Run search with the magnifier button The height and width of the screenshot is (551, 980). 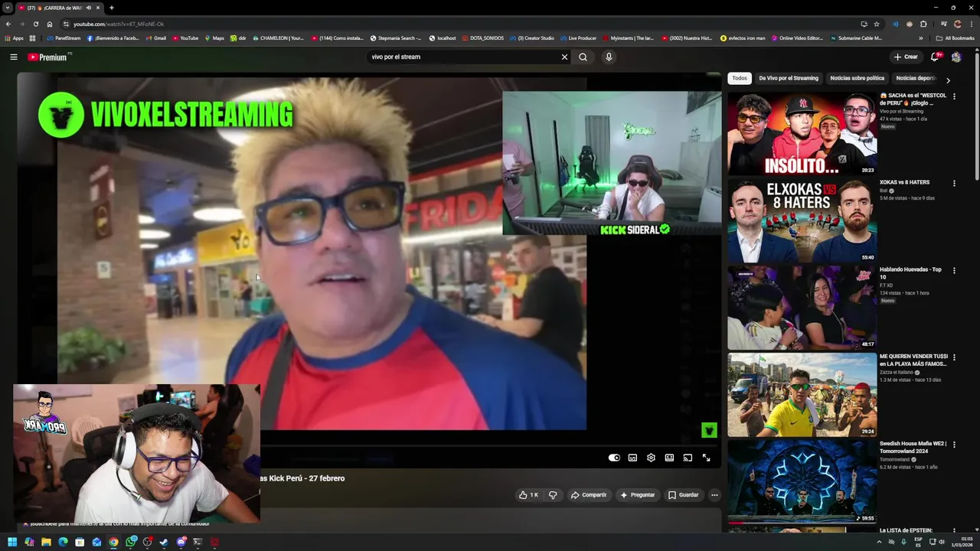pyautogui.click(x=583, y=57)
